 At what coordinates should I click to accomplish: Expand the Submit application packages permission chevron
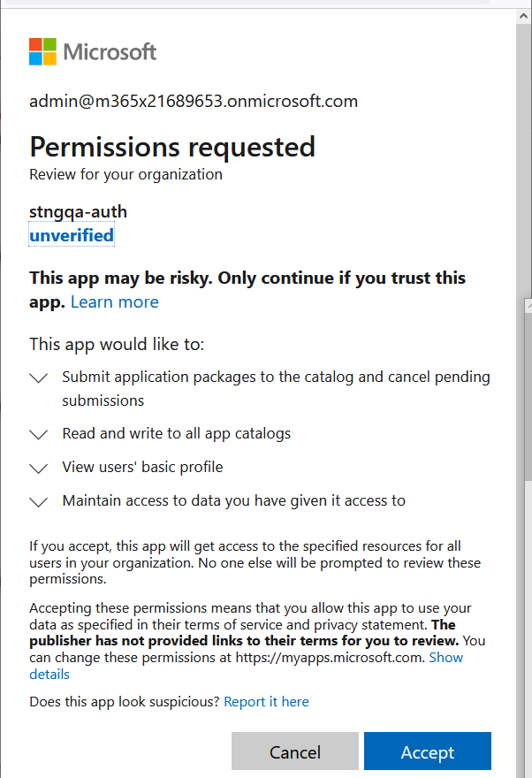[x=38, y=378]
